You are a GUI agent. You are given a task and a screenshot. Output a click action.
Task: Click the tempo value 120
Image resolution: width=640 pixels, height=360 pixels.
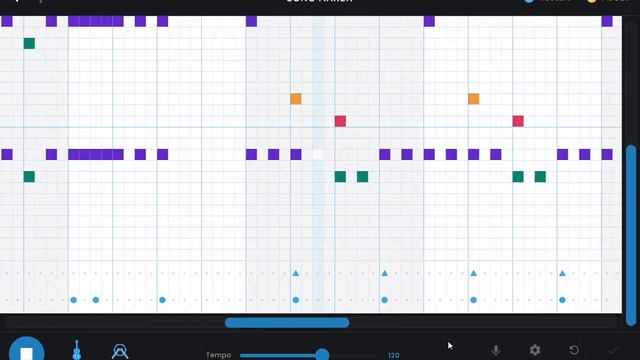click(393, 356)
